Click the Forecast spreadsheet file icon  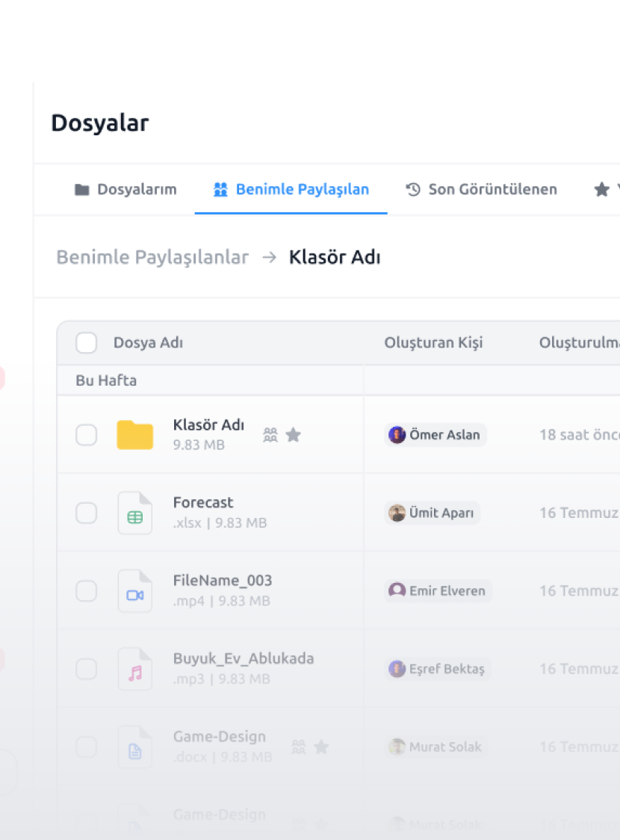pos(134,513)
